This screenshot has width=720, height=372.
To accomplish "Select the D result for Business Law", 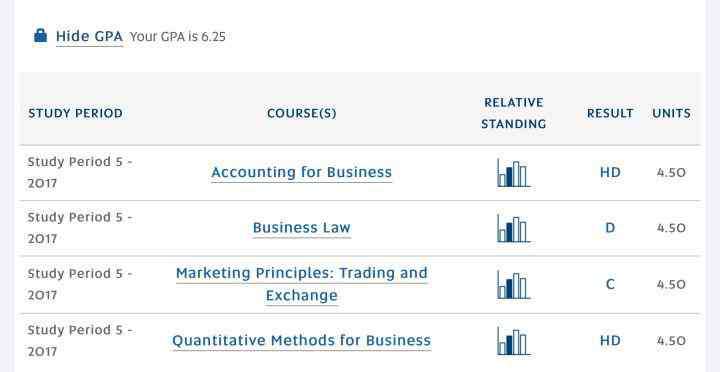I will pyautogui.click(x=610, y=228).
